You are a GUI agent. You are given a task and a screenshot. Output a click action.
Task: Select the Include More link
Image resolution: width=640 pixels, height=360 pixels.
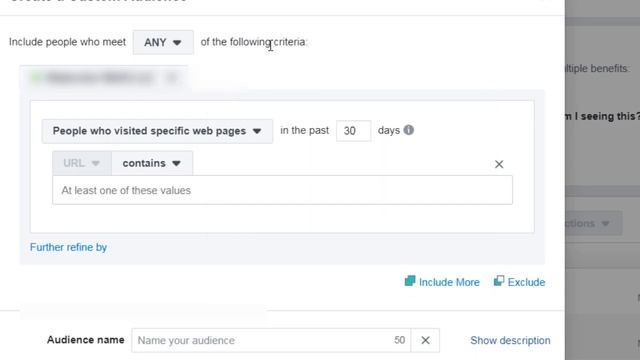point(449,282)
